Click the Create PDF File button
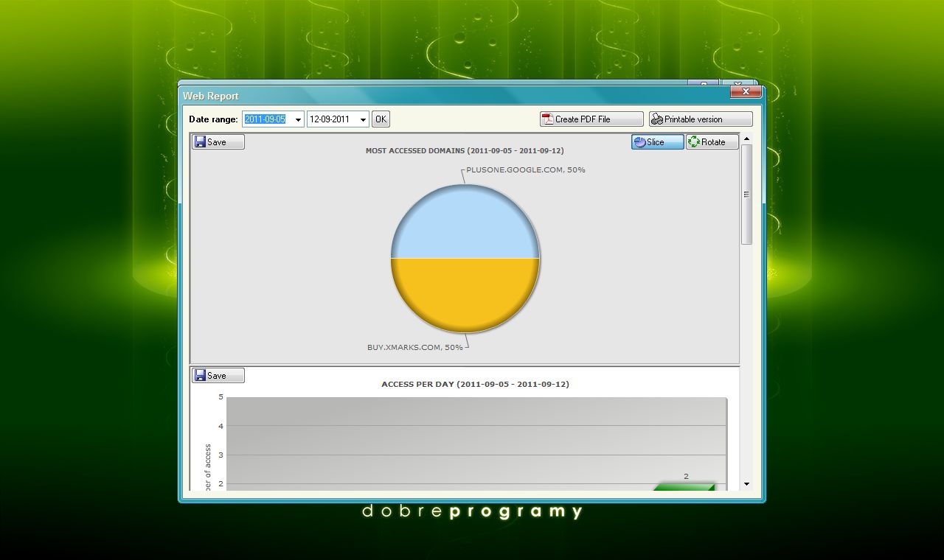Image resolution: width=944 pixels, height=560 pixels. tap(591, 119)
